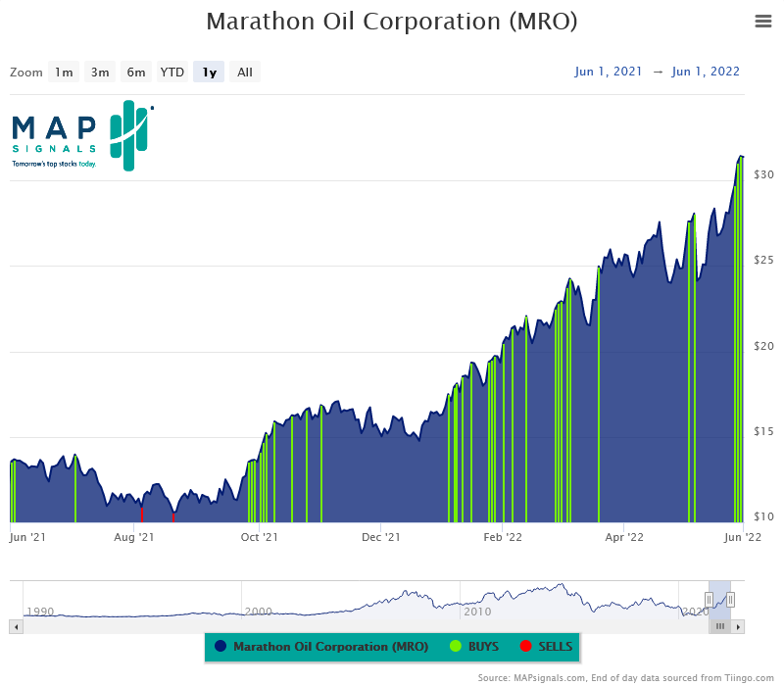This screenshot has height=686, width=784.
Task: Click the Jun '22 x-axis label
Action: tap(743, 537)
